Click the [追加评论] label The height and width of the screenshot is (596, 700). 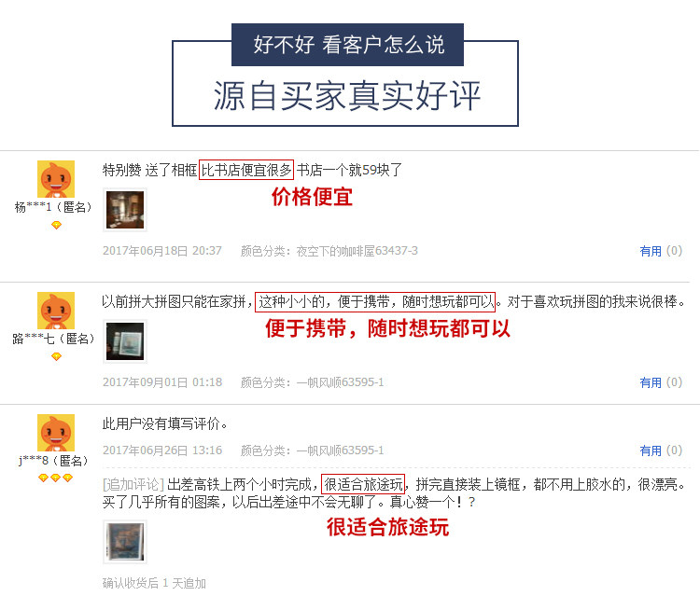(x=133, y=484)
